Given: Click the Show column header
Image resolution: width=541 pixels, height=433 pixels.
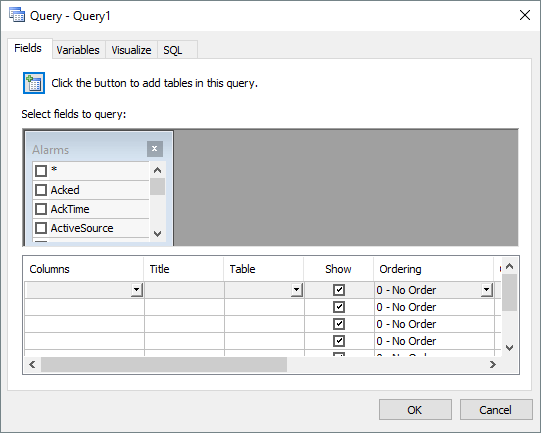Looking at the screenshot, I should pyautogui.click(x=338, y=269).
